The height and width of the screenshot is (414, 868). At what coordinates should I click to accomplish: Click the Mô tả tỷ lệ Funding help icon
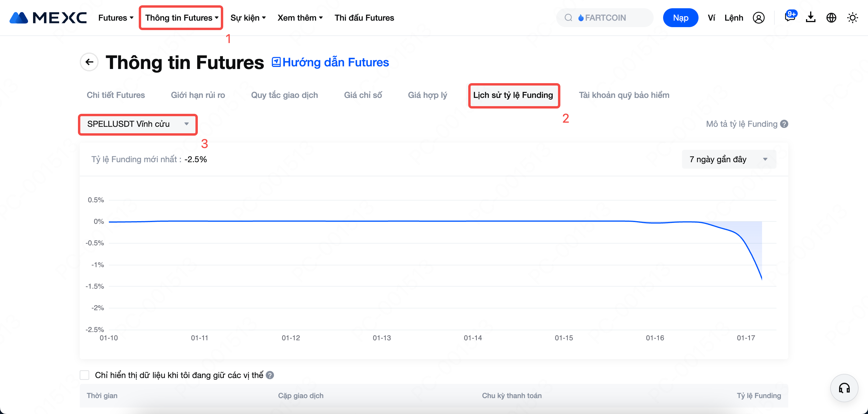[784, 124]
